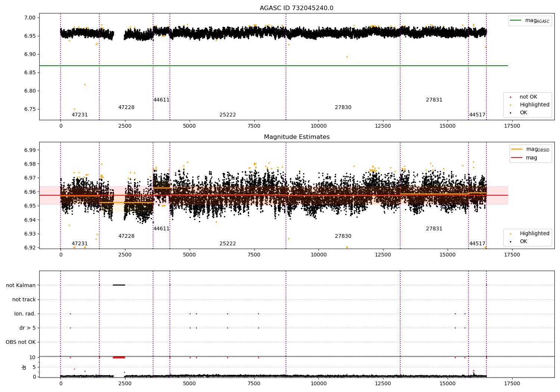Click OBSID label 44611 in Magnitude Estimates panel
The image size is (560, 392).
point(161,229)
